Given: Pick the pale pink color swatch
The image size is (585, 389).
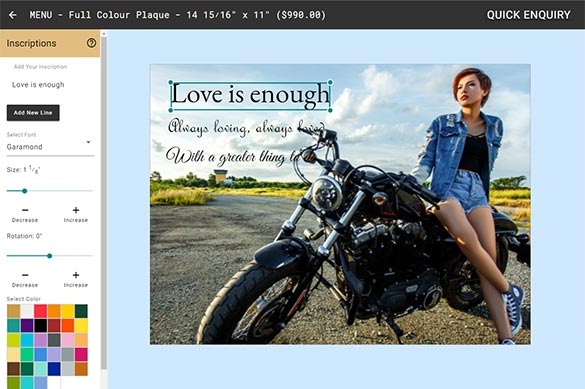Looking at the screenshot, I should click(68, 340).
